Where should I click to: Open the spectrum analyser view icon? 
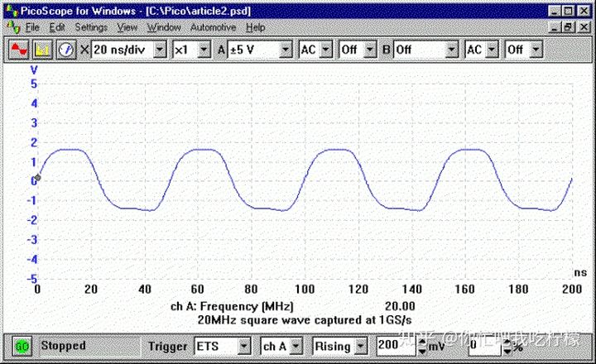[42, 50]
